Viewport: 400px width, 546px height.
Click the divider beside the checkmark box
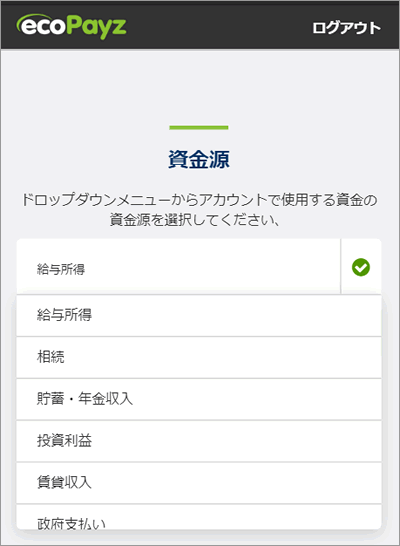pyautogui.click(x=340, y=267)
